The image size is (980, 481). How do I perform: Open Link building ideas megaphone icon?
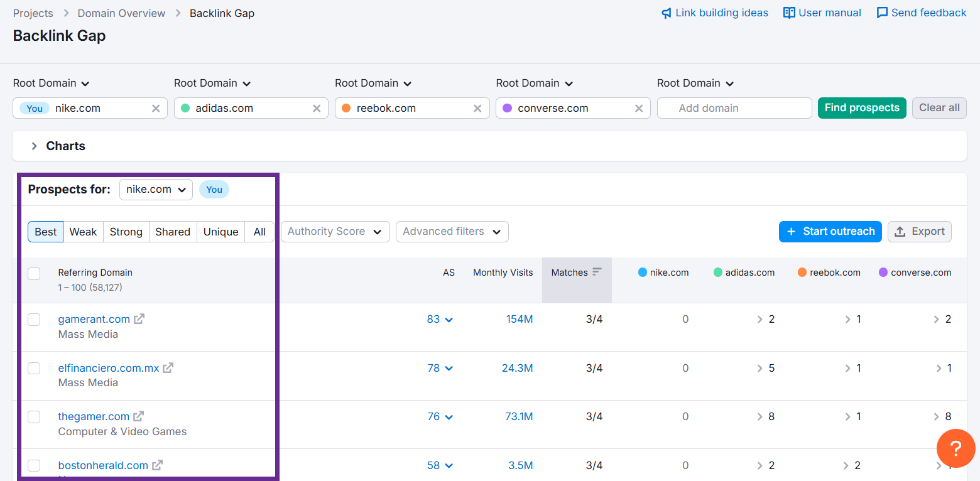pos(667,13)
